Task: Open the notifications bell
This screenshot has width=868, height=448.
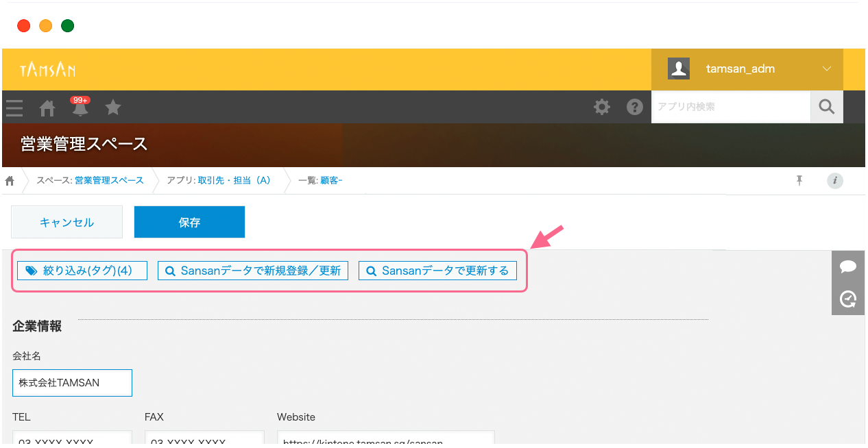Action: click(80, 108)
